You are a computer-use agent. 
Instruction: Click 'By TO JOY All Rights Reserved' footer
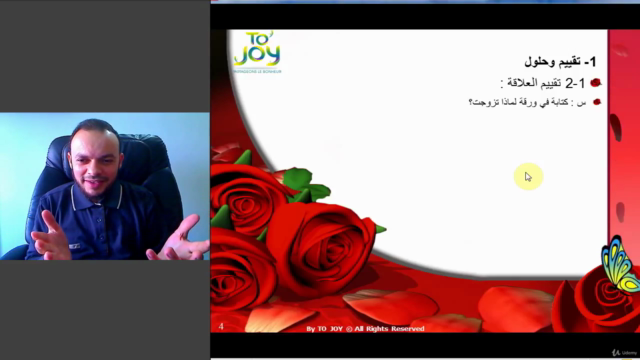click(365, 329)
